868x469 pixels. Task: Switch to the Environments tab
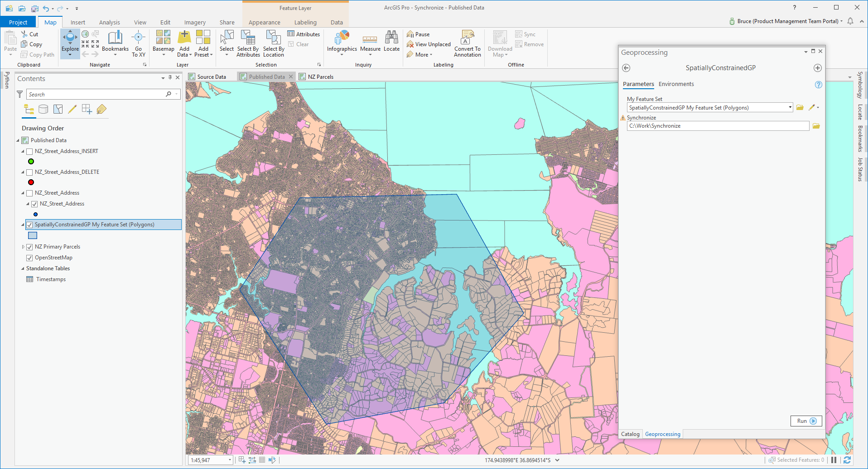click(676, 84)
